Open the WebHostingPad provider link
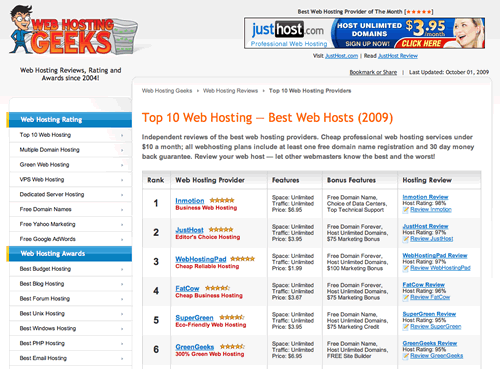Screen dimensions: 500x369 coord(201,259)
